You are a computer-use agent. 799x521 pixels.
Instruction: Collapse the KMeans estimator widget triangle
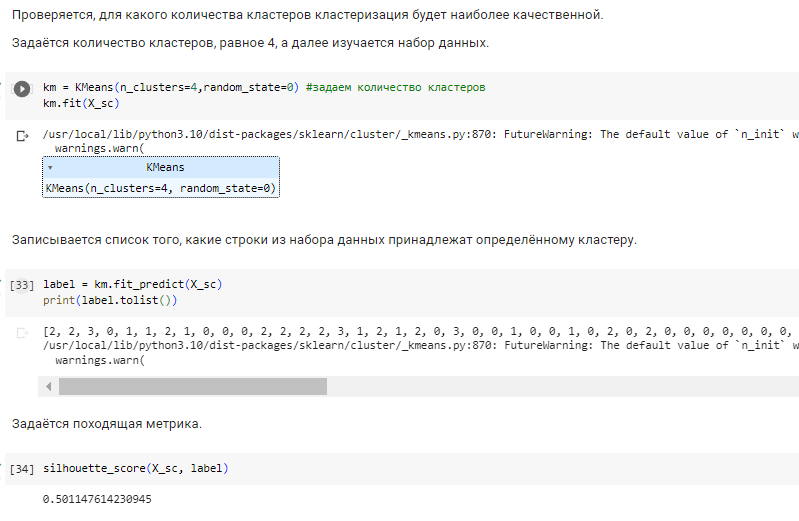click(x=50, y=167)
